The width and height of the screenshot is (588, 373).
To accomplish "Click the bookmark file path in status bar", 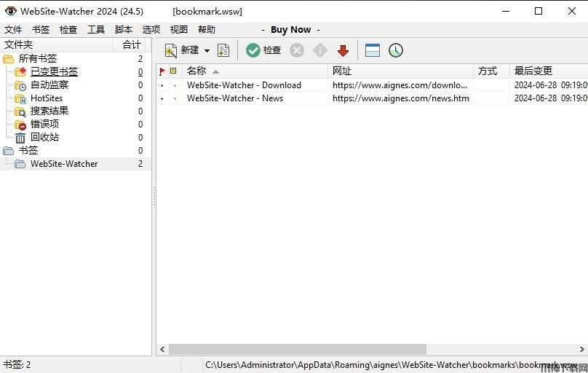I will (x=391, y=364).
